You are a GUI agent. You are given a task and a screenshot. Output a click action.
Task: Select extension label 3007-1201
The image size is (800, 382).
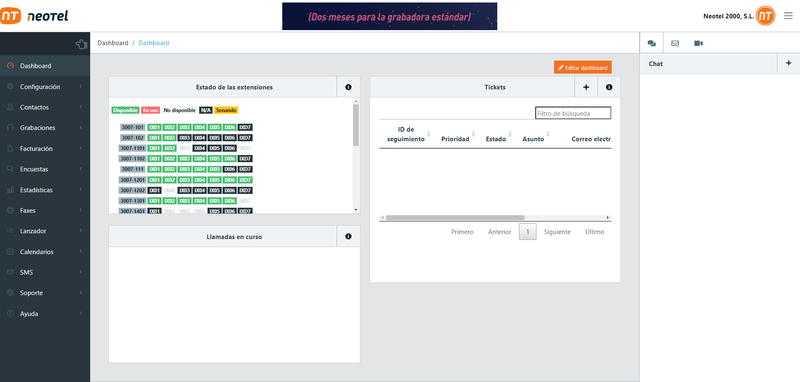pos(132,180)
